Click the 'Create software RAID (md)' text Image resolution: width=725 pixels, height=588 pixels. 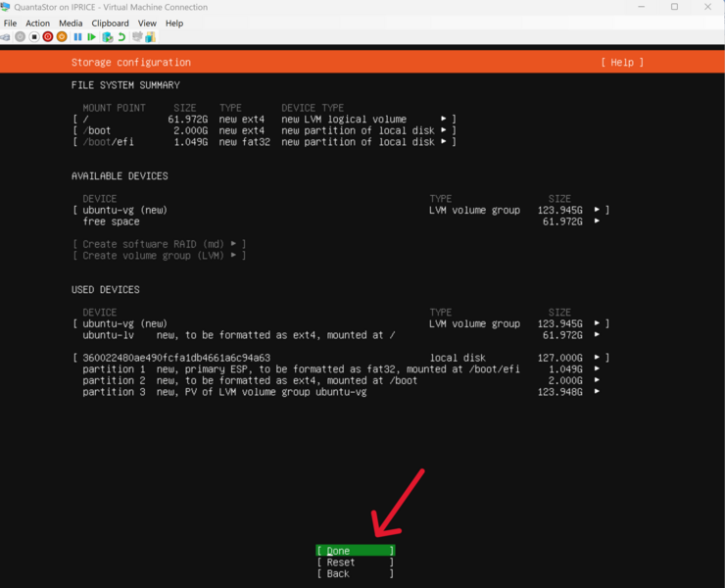(x=153, y=244)
